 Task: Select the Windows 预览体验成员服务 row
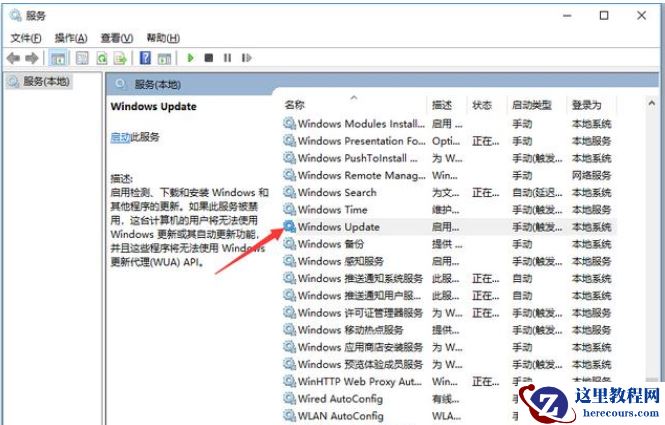tap(449, 364)
